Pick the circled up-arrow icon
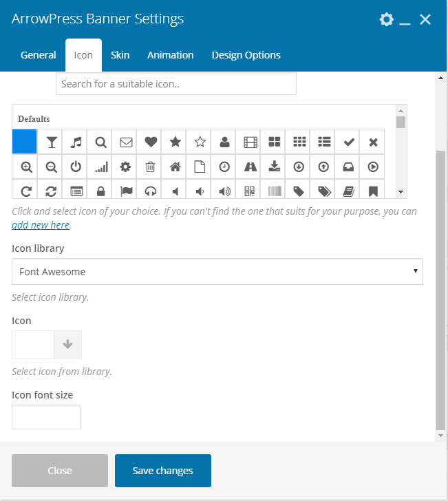Viewport: 448px width, 501px height. click(x=324, y=167)
